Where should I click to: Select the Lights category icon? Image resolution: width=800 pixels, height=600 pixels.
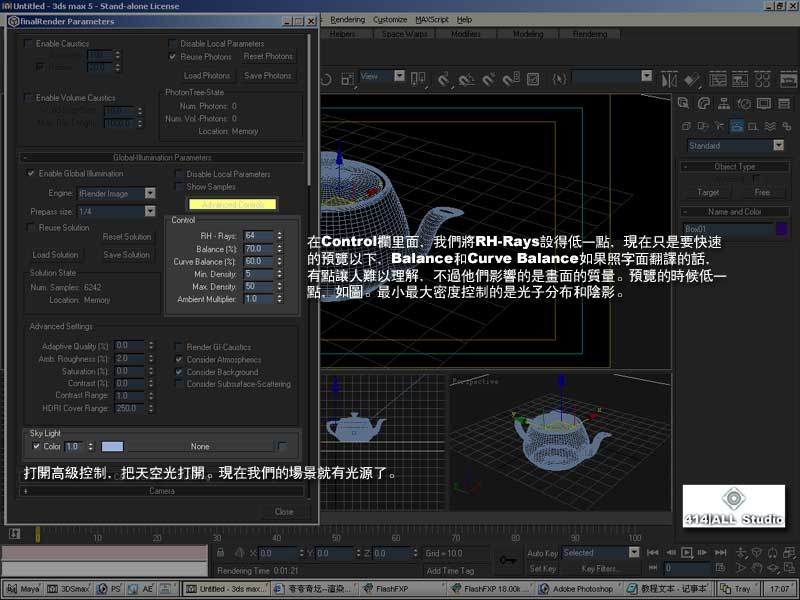pos(719,126)
